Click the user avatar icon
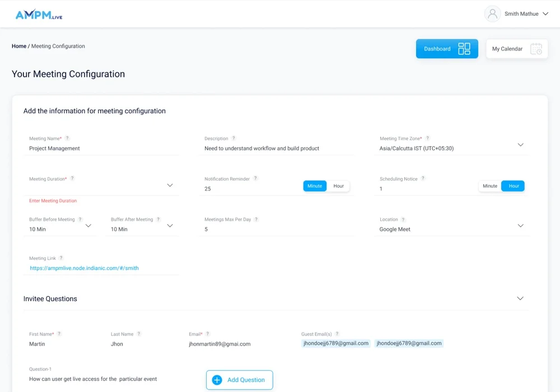This screenshot has height=392, width=560. (x=492, y=13)
